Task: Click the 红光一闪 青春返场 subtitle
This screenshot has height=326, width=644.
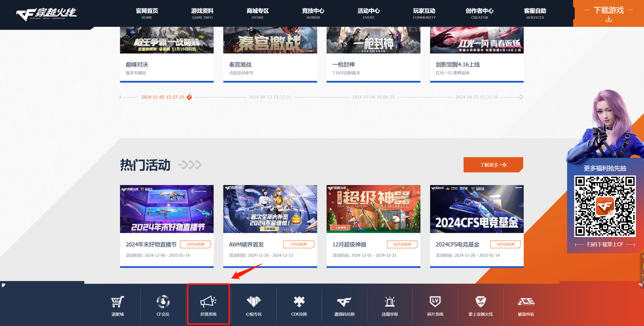Action: (x=452, y=73)
